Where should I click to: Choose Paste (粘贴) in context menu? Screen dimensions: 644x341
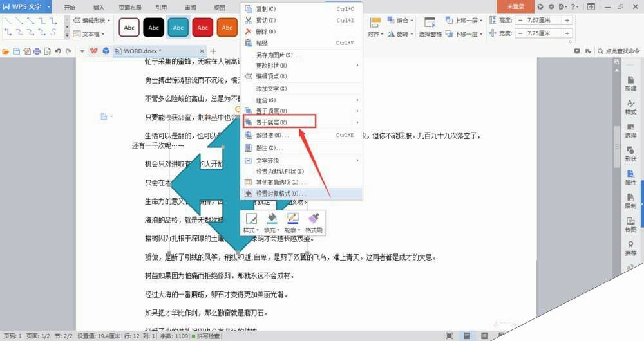point(301,42)
